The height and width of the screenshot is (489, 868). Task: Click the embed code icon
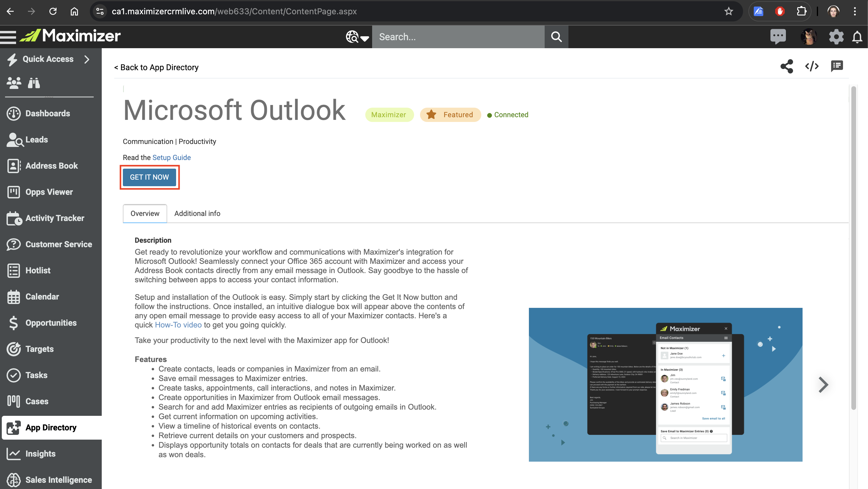pos(812,66)
